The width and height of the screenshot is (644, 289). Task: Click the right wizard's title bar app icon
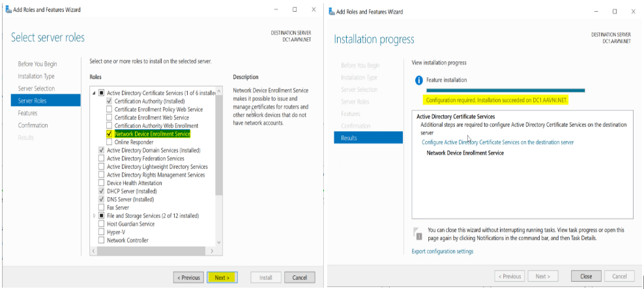click(331, 12)
